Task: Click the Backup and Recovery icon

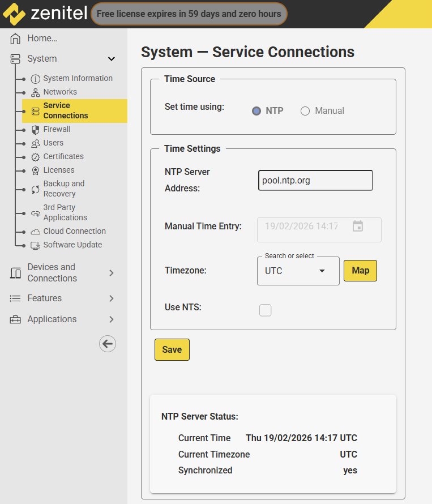Action: coord(36,189)
